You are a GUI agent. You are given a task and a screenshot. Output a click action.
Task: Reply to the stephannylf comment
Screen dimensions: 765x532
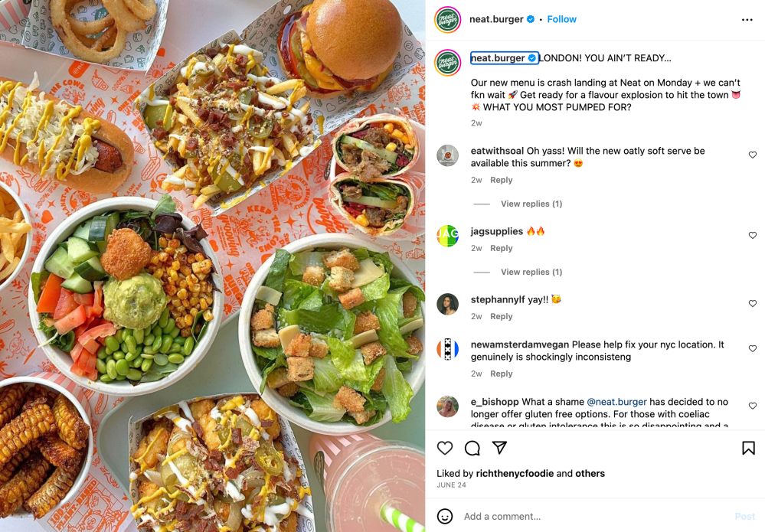pyautogui.click(x=501, y=316)
